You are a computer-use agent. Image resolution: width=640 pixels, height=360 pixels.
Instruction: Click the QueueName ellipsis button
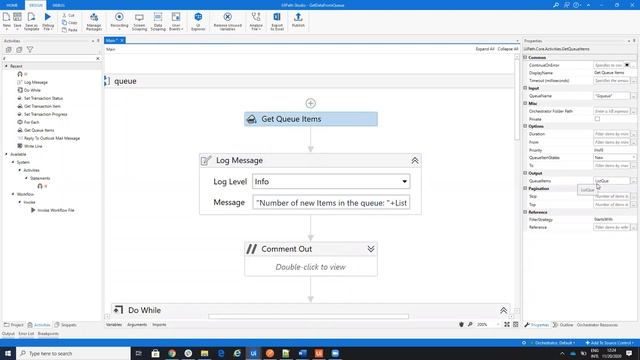[633, 96]
